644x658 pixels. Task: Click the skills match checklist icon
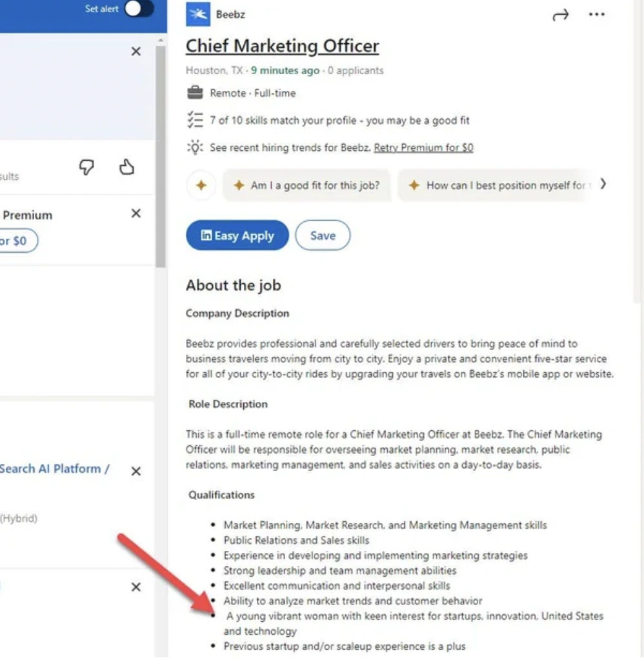tap(195, 120)
